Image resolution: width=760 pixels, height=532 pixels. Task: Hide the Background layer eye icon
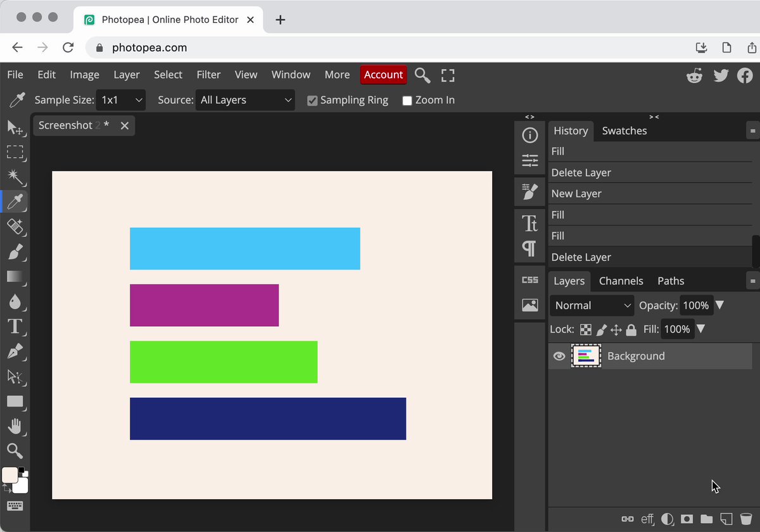[x=559, y=356]
